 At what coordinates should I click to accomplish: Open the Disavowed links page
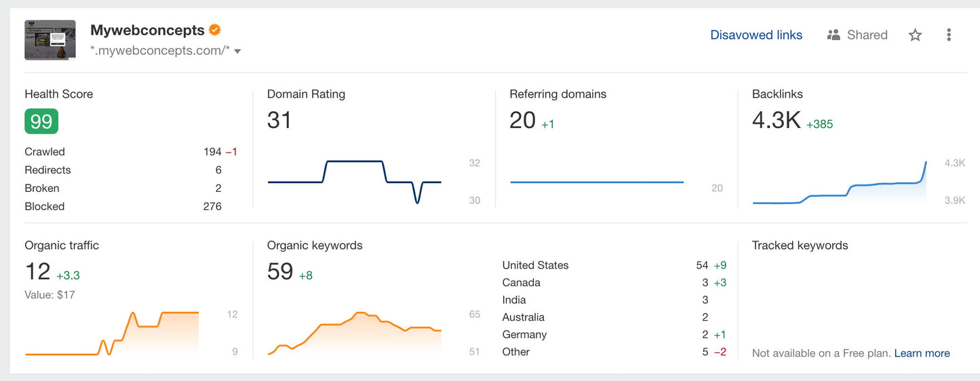756,35
